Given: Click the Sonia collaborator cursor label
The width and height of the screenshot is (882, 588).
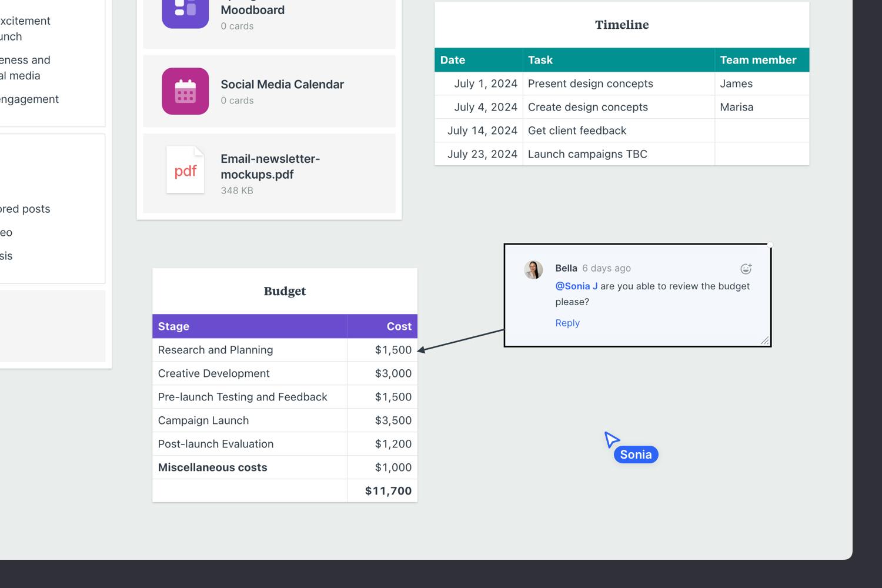Looking at the screenshot, I should click(636, 455).
